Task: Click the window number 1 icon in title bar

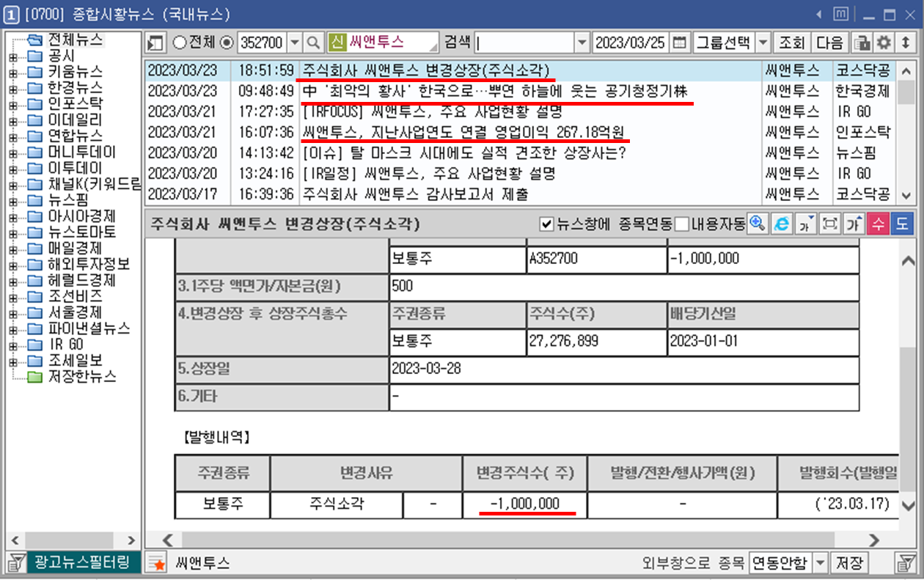Action: (12, 15)
